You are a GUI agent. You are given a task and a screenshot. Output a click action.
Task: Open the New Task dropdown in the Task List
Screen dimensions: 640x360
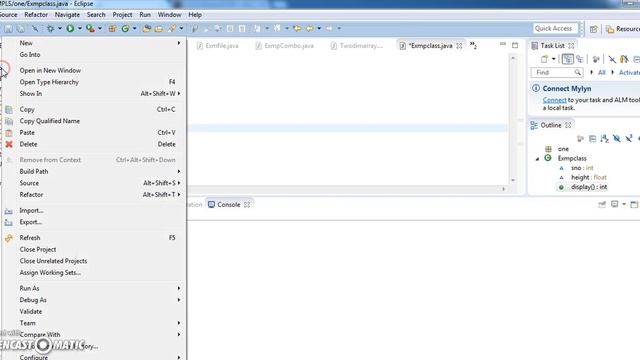point(553,59)
